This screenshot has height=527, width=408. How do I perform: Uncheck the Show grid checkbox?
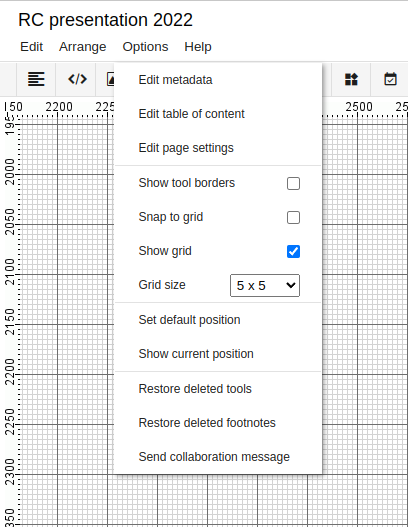(293, 251)
